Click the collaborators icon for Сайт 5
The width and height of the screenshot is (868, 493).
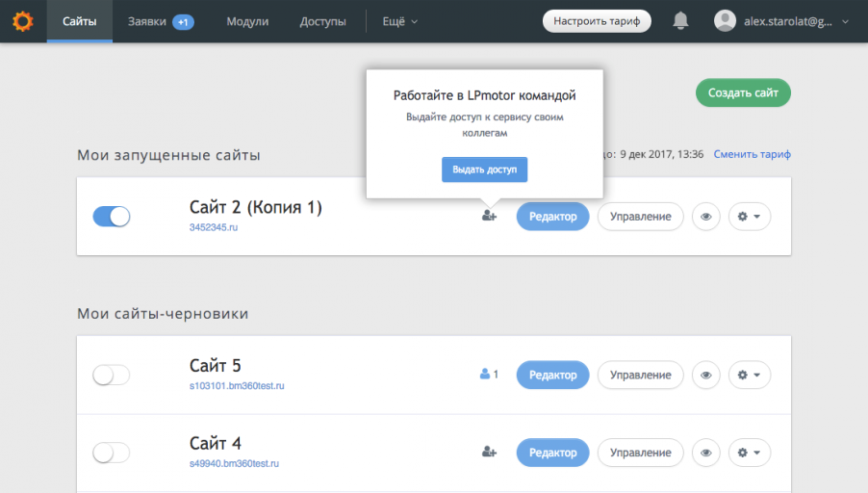(x=489, y=375)
